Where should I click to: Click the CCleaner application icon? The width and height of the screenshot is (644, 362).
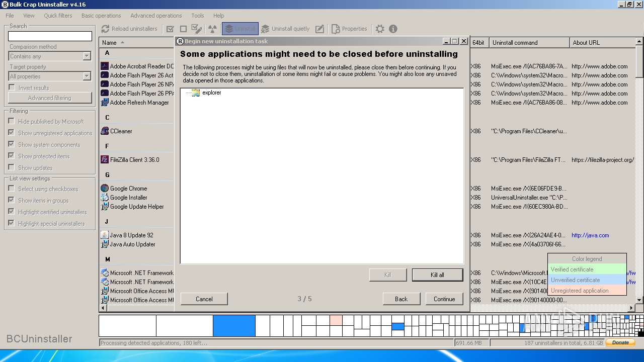pos(105,131)
